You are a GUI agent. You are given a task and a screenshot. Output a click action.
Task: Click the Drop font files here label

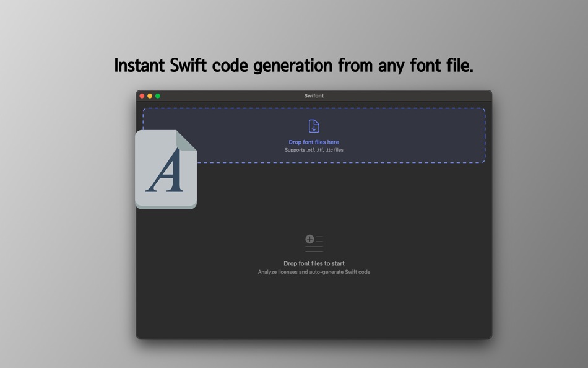(314, 142)
